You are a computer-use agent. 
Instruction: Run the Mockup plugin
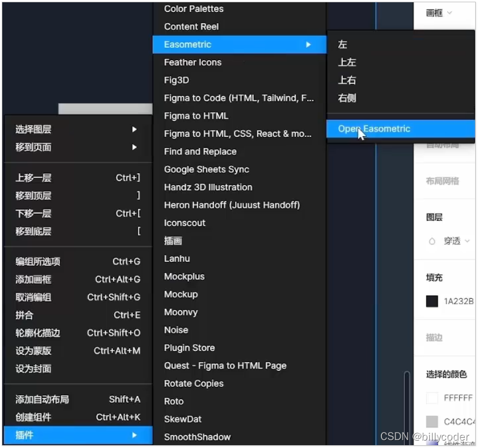point(240,294)
